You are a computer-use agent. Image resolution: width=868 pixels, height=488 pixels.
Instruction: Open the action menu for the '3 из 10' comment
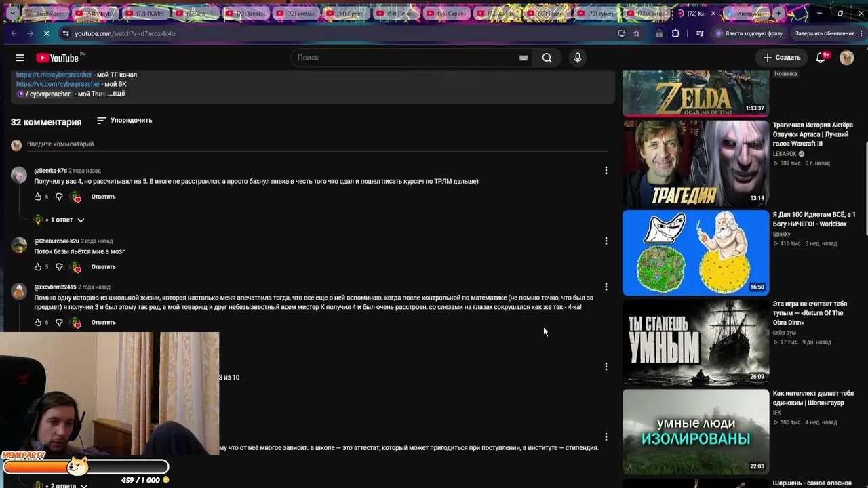click(606, 367)
